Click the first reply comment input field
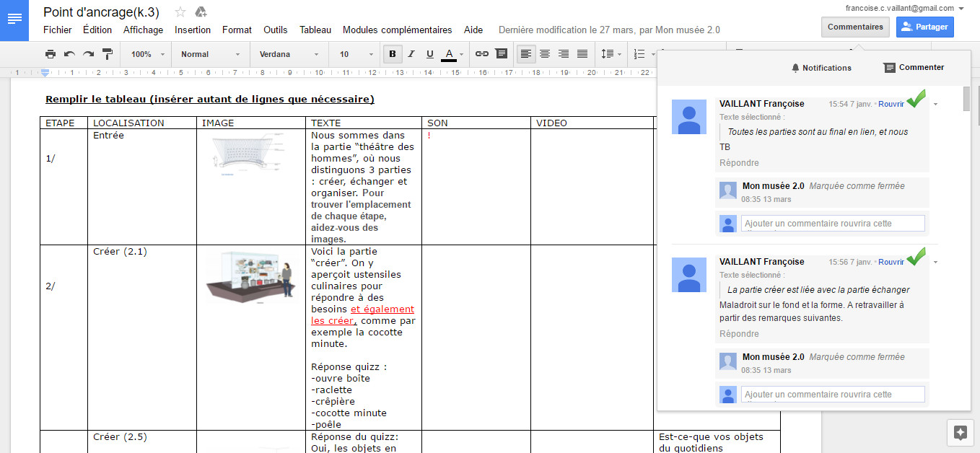This screenshot has width=980, height=453. click(832, 224)
